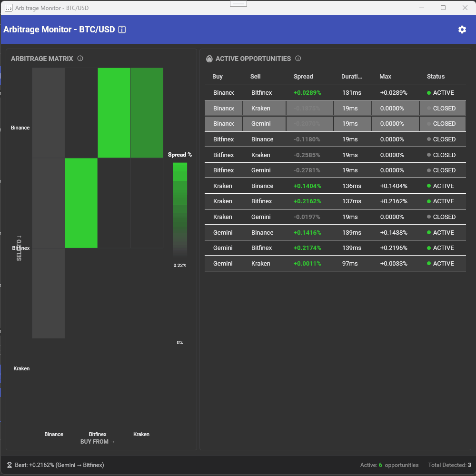Toggle the CLOSED status indicator on Bitfinex→Kraken row
The height and width of the screenshot is (476, 476).
[x=430, y=155]
